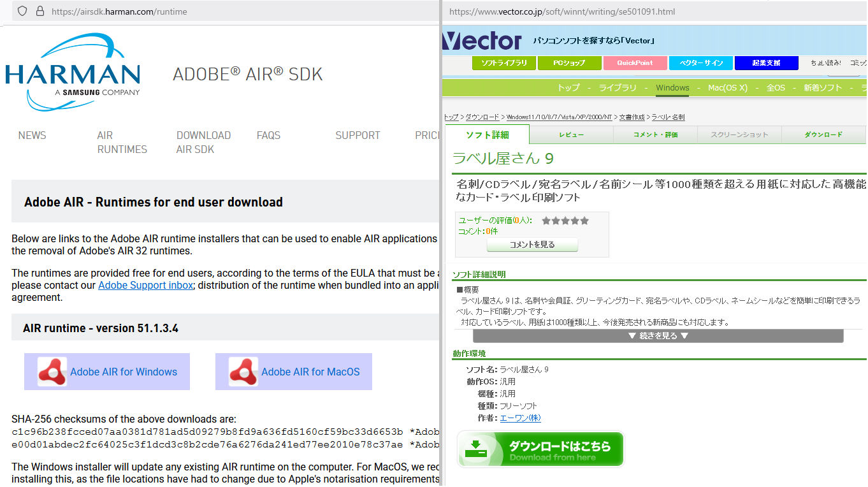868x487 pixels.
Task: Select Windows in the green nav bar
Action: tap(672, 88)
